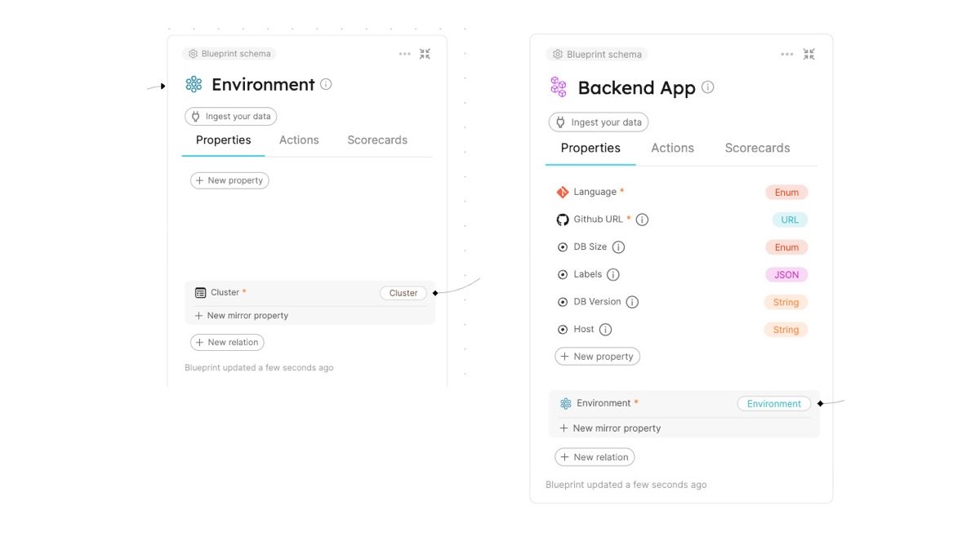Show info for DB Version property

pyautogui.click(x=632, y=302)
